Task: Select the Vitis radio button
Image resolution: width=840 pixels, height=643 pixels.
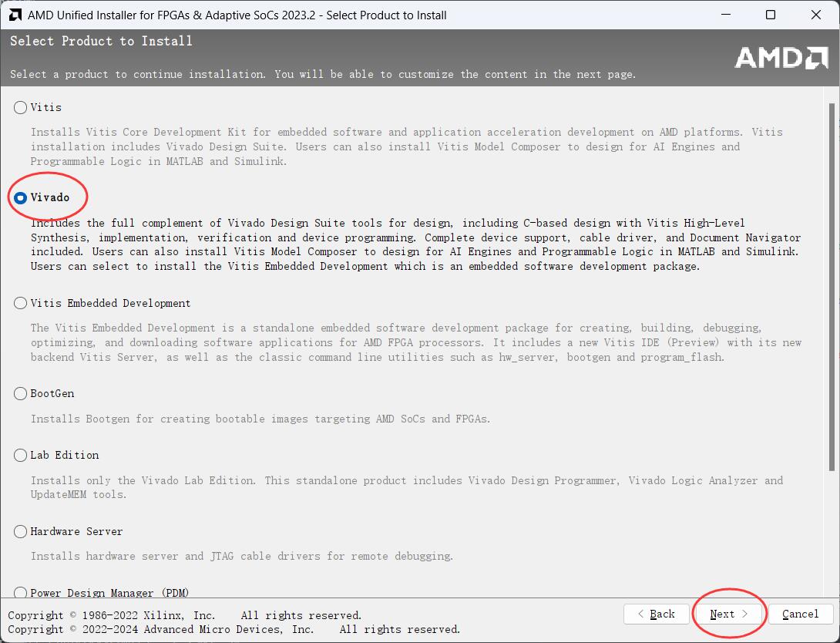Action: coord(21,108)
